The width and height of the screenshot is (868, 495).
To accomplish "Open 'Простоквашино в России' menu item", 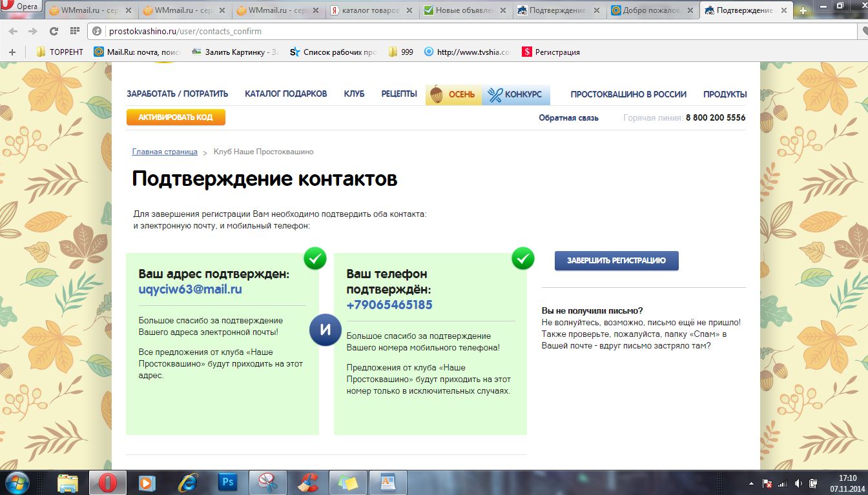I will [628, 94].
